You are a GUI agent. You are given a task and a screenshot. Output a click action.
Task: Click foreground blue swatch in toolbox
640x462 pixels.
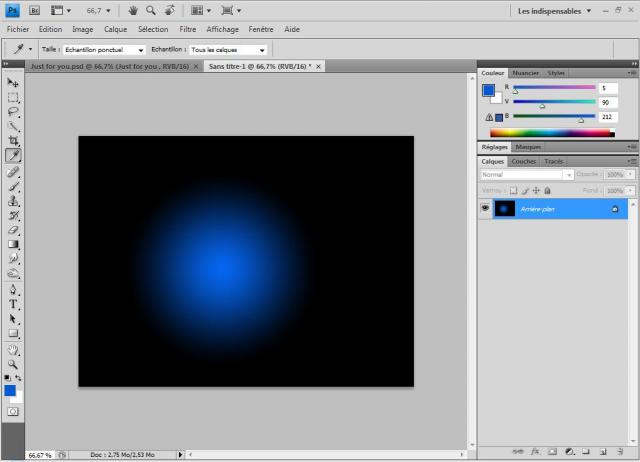pos(10,391)
